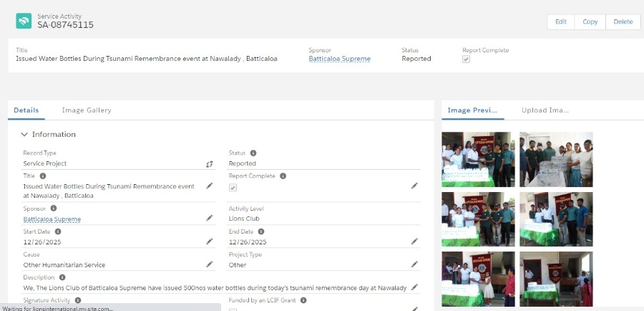
Task: Open the Description field info icon
Action: tap(62, 277)
